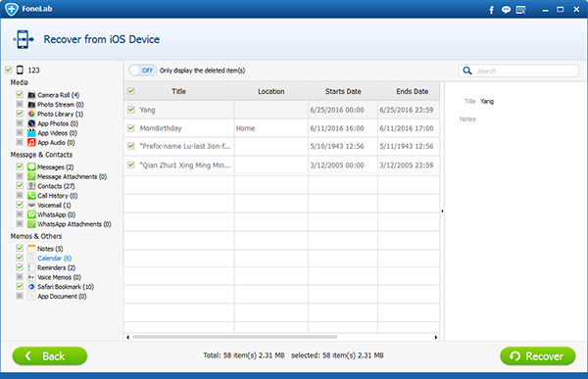Select Reminders (2) in the sidebar
Screen dimensions: 588x379
coord(56,267)
